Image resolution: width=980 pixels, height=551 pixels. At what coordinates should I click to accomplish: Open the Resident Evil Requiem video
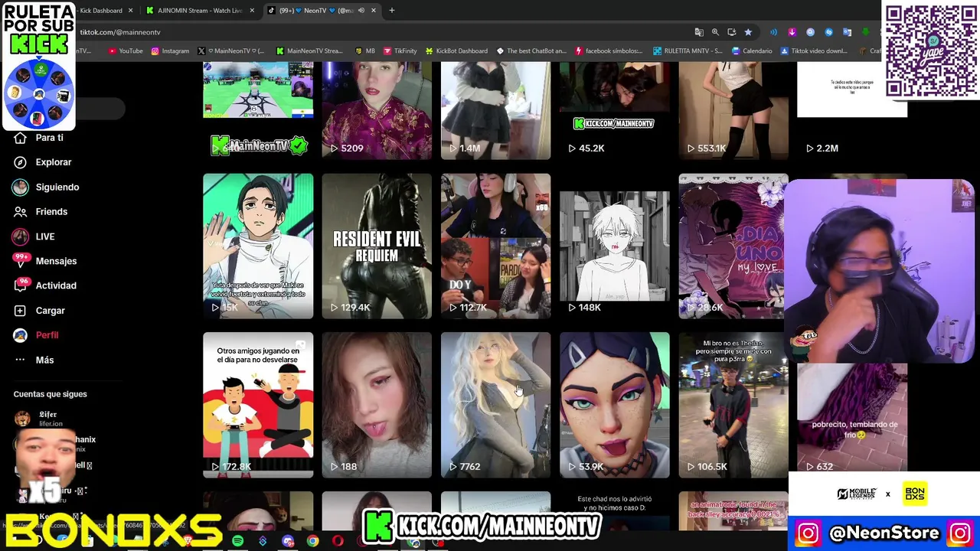click(377, 246)
